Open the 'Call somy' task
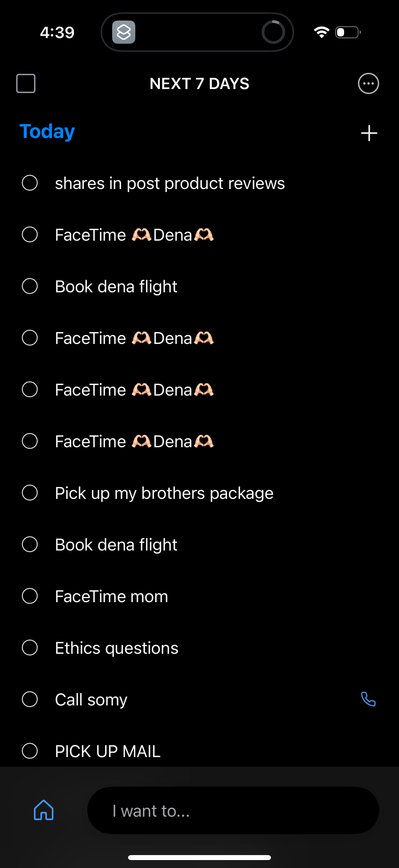 (x=91, y=699)
